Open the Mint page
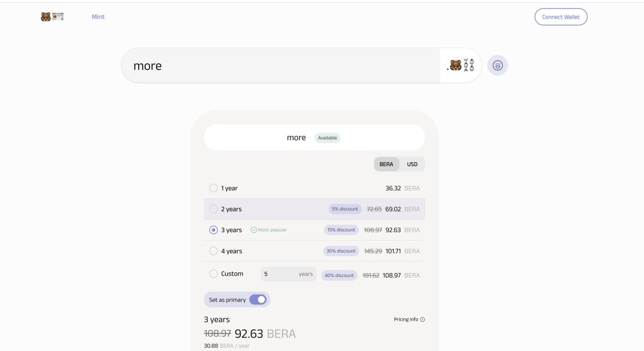Viewport: 644px width, 351px height. click(x=98, y=17)
